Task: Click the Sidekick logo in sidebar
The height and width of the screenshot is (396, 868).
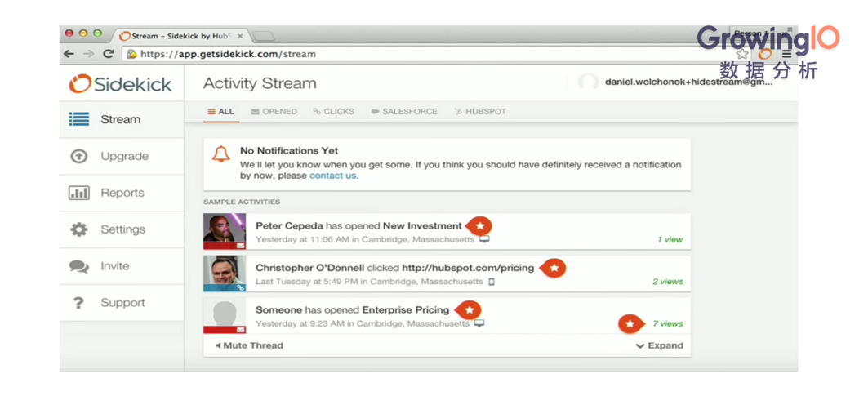Action: coord(121,84)
